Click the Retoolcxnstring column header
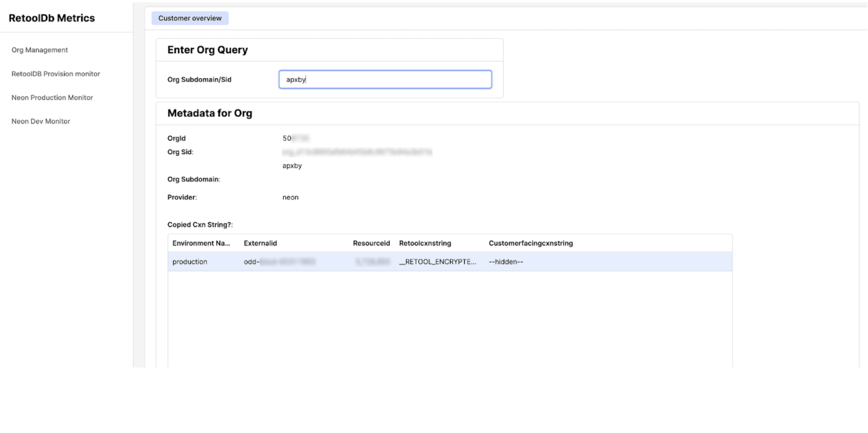868x433 pixels. tap(425, 243)
